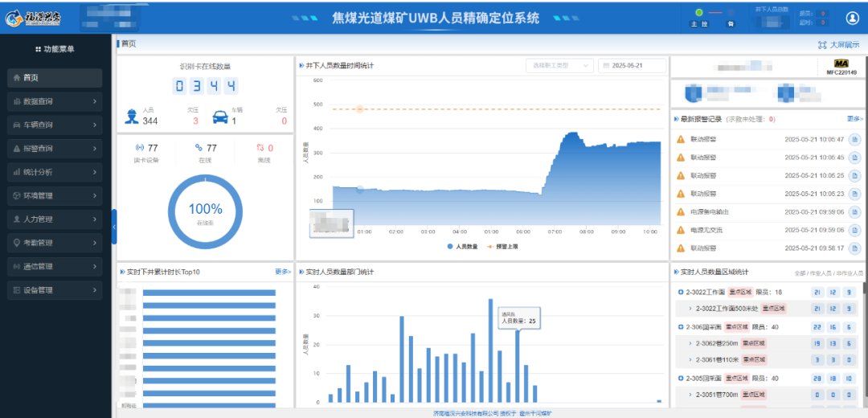This screenshot has width=868, height=418.
Task: Toggle 预警上限 series in chart legend
Action: point(502,246)
